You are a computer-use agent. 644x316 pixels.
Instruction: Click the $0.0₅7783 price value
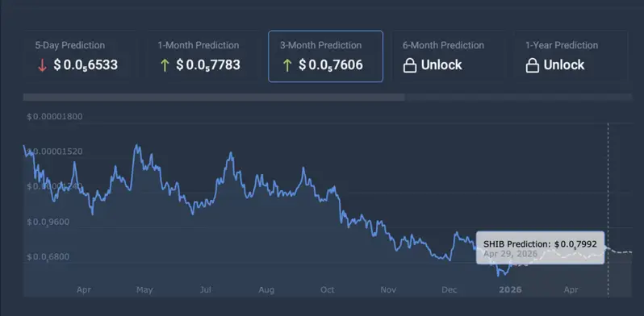[208, 64]
